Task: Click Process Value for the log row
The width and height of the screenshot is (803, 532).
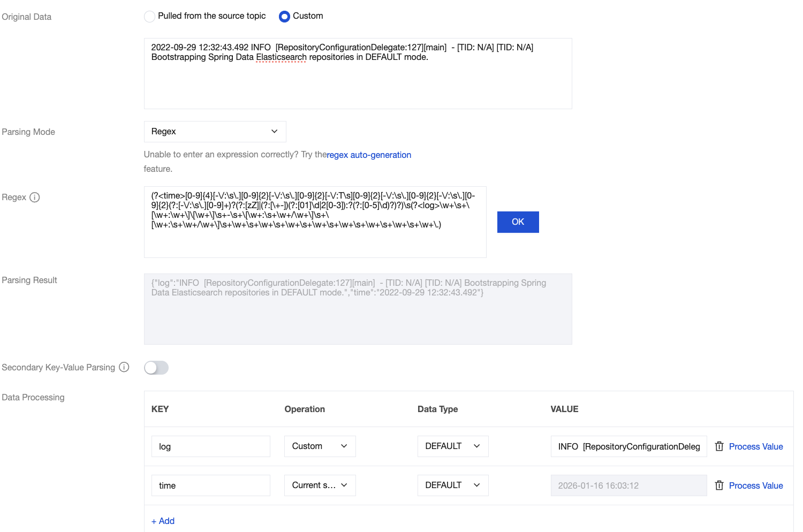Action: point(755,446)
